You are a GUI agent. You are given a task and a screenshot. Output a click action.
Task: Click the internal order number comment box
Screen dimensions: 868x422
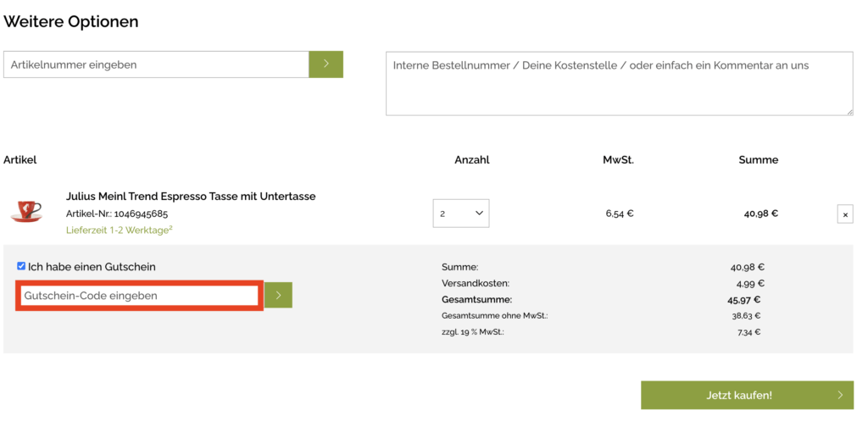pos(619,83)
